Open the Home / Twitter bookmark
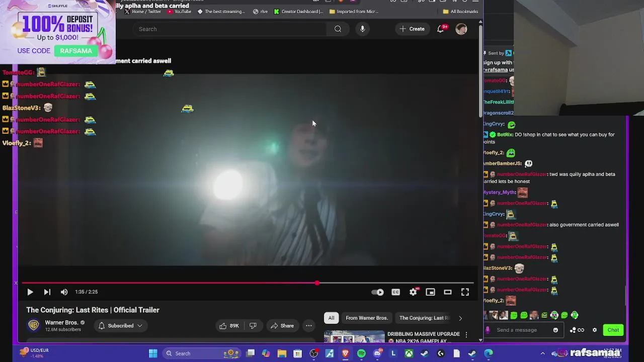 point(142,12)
